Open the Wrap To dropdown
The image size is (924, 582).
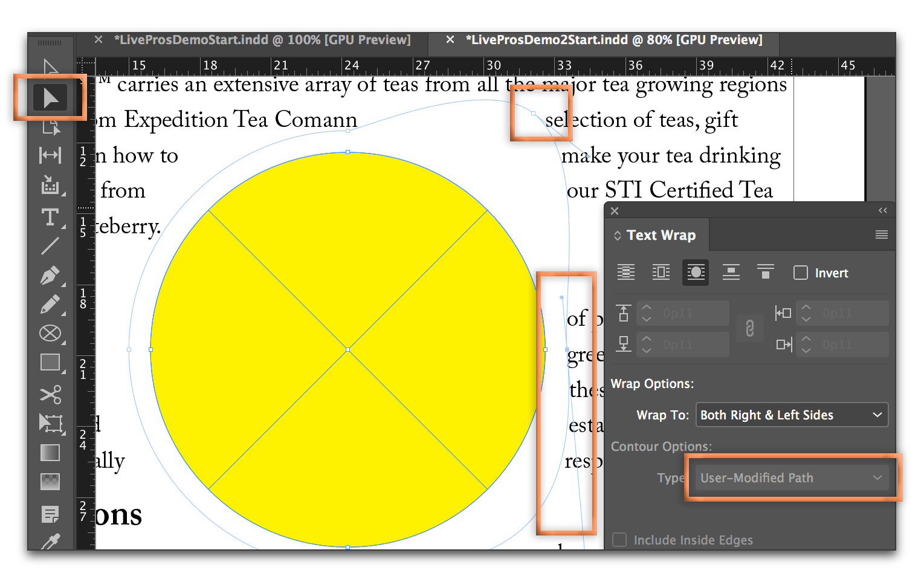click(792, 415)
